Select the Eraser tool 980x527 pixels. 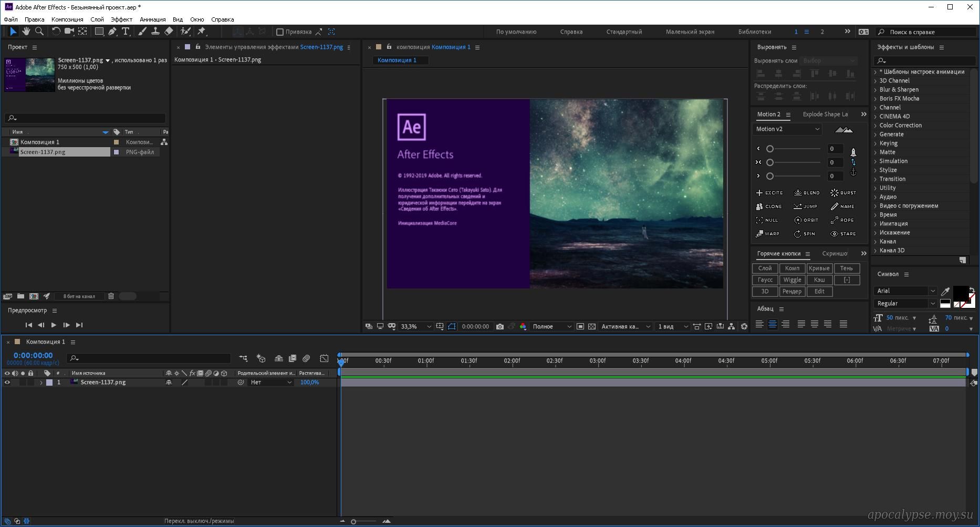(x=169, y=32)
